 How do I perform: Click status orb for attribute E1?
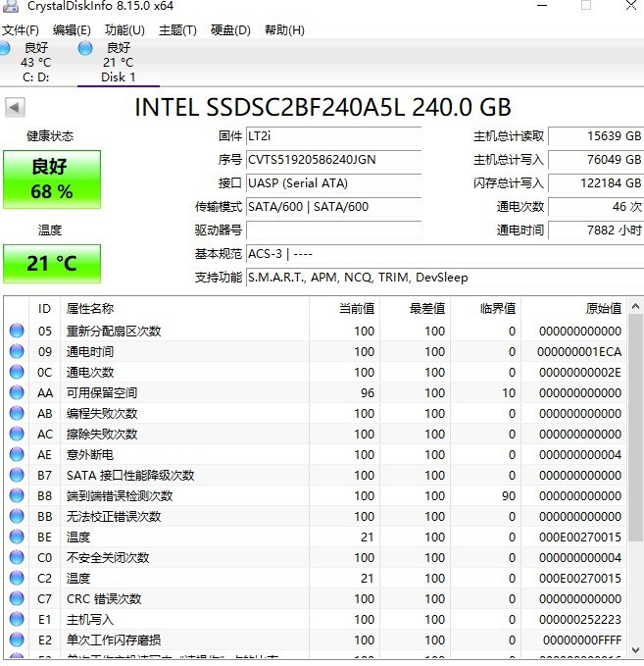coord(17,619)
